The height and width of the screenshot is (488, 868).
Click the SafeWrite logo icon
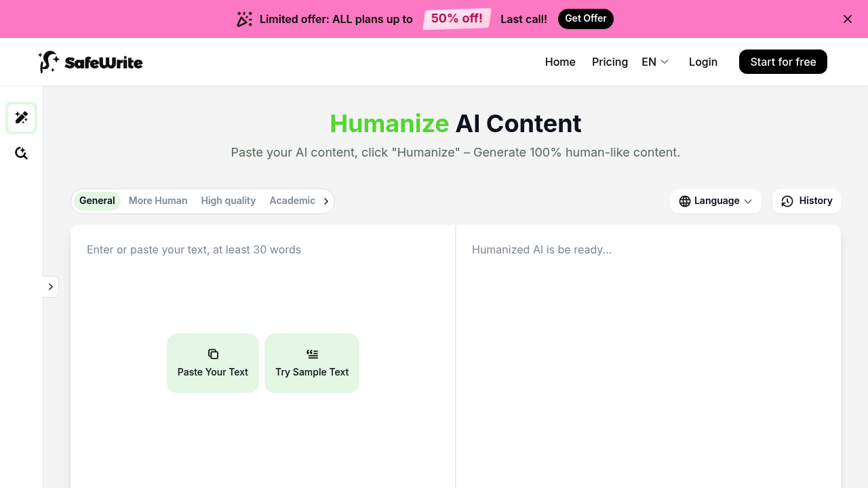coord(47,62)
